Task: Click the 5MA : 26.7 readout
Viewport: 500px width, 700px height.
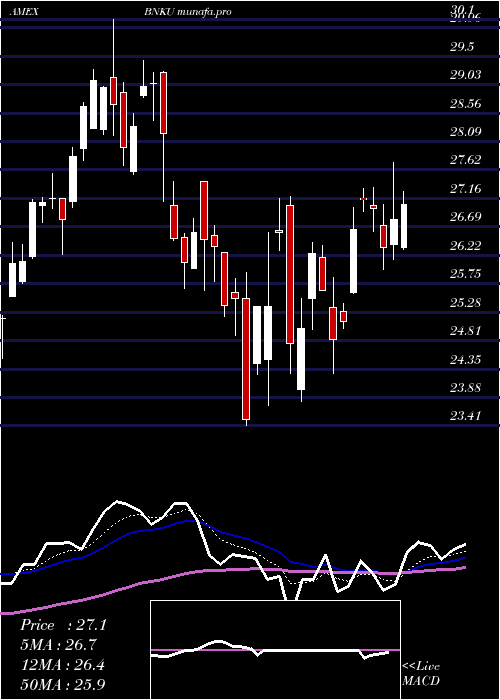Action: [x=58, y=645]
